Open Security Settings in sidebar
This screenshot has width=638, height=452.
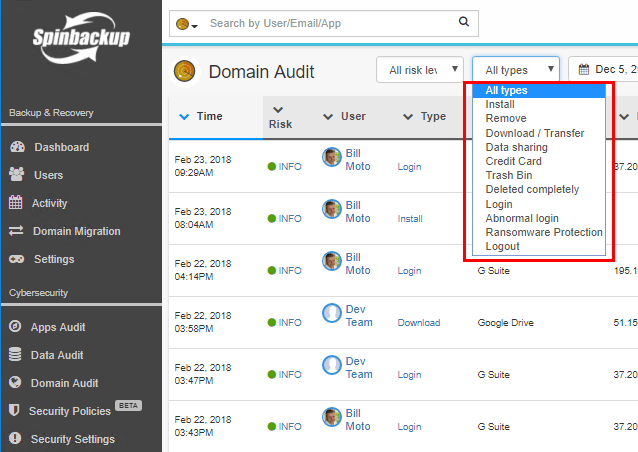pyautogui.click(x=72, y=439)
